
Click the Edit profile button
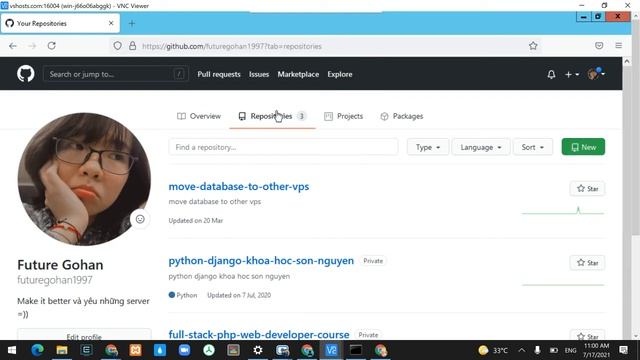coord(84,336)
